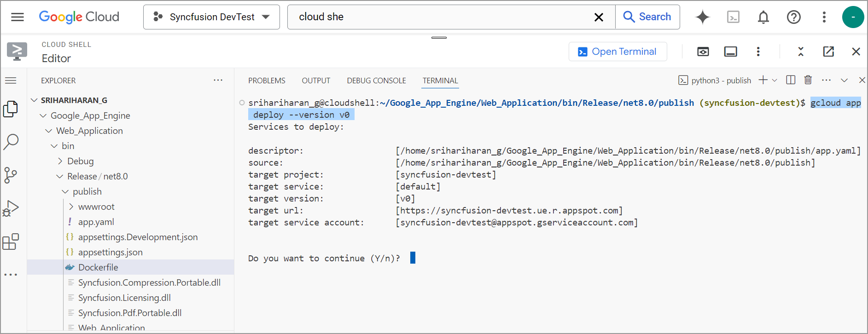This screenshot has height=334, width=868.
Task: Open the account avatar menu
Action: pos(853,17)
